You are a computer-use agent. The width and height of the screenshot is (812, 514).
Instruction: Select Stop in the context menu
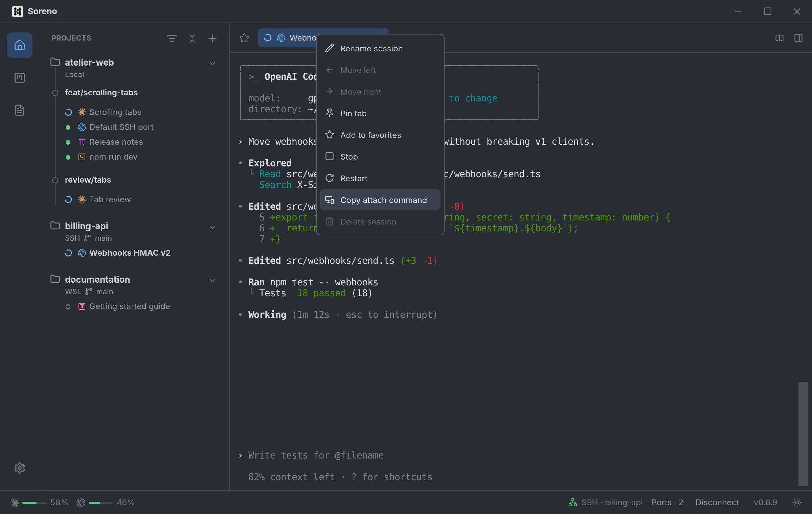[x=380, y=157]
